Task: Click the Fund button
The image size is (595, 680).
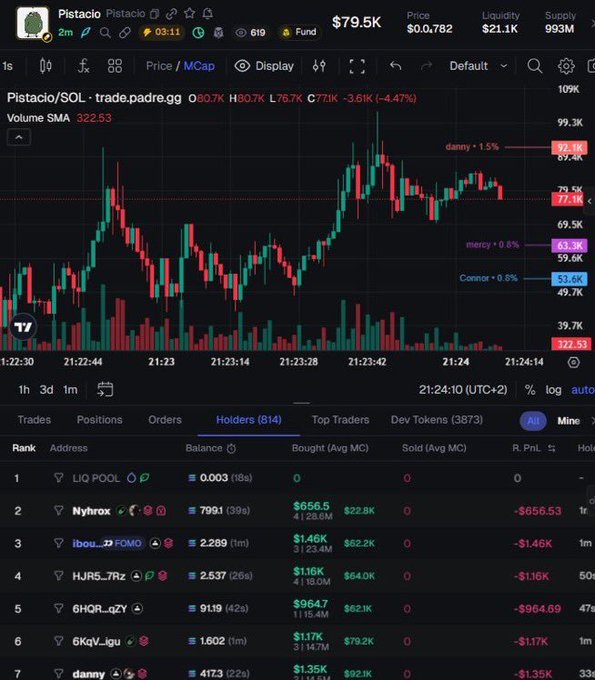Action: pos(299,32)
